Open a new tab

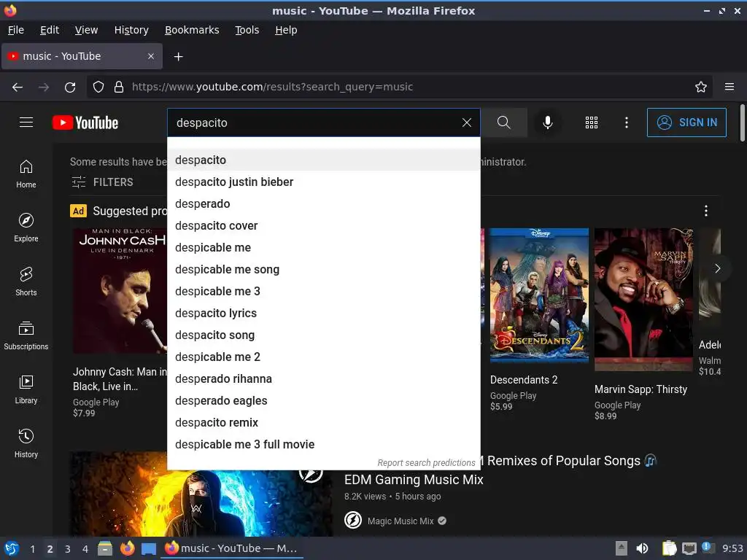[178, 57]
